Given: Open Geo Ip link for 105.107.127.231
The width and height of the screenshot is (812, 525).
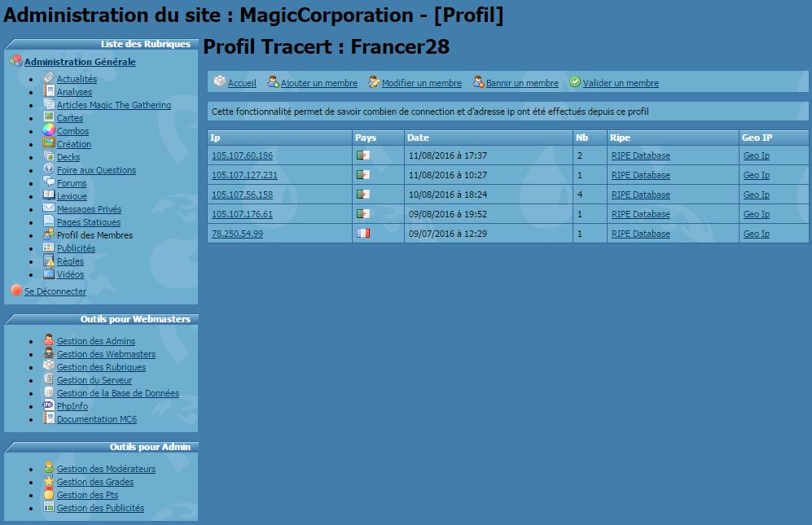Looking at the screenshot, I should (756, 175).
